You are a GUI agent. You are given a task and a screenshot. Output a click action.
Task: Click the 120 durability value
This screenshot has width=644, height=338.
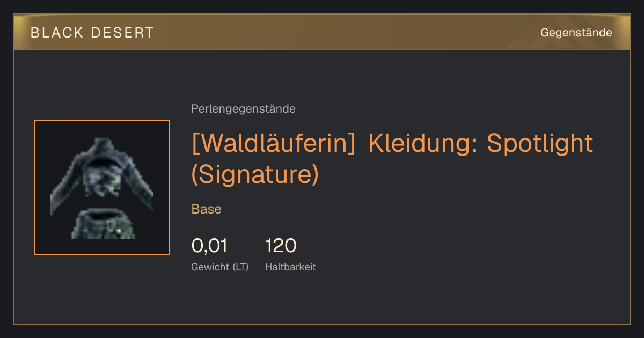tap(281, 246)
